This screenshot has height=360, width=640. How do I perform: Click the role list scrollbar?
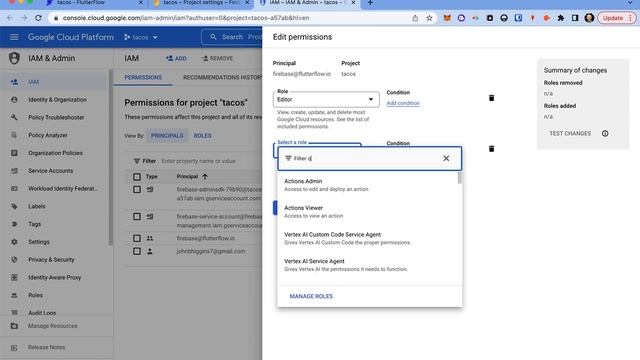click(460, 178)
